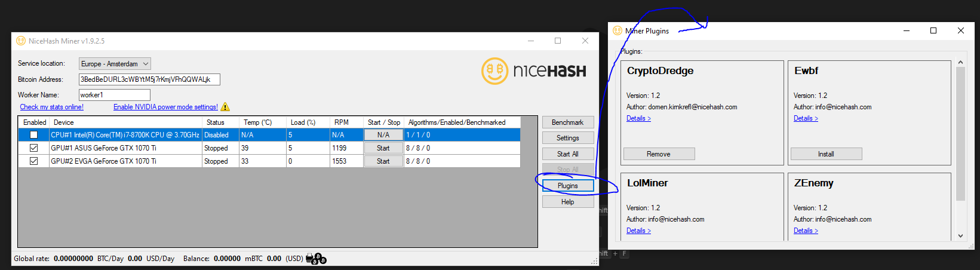This screenshot has height=270, width=980.
Task: Maximize the Miner Plugins window
Action: click(x=933, y=30)
